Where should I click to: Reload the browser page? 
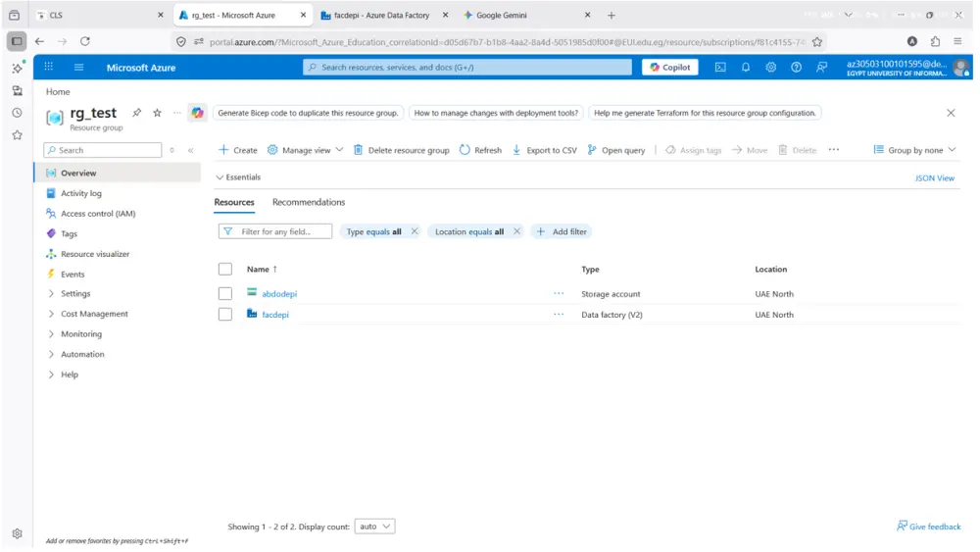click(x=85, y=41)
